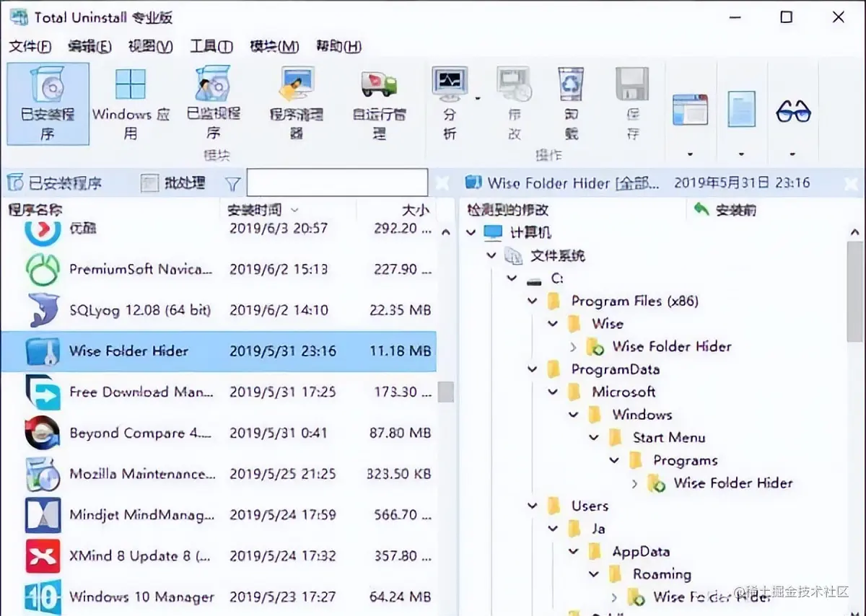Click the 分析 monitor icon
This screenshot has width=866, height=616.
[x=450, y=84]
